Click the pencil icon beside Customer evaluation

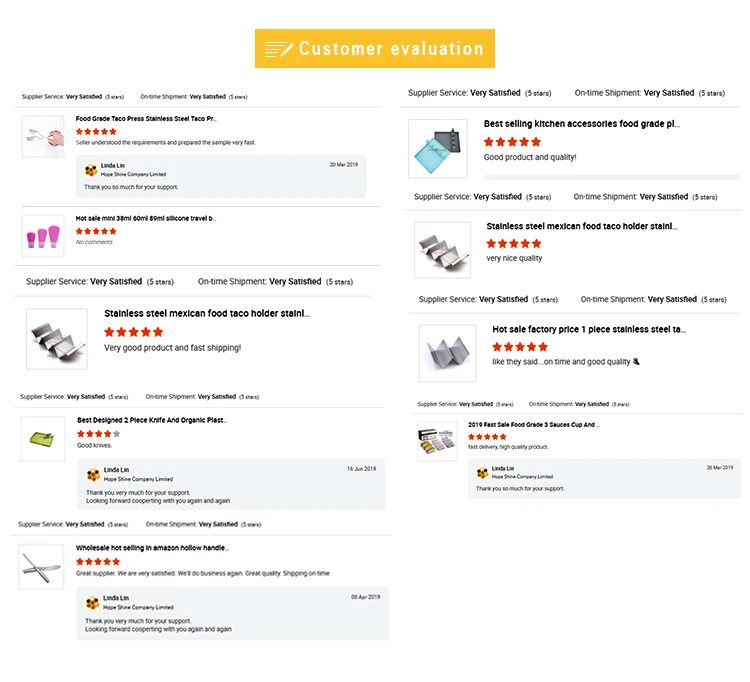tap(279, 48)
